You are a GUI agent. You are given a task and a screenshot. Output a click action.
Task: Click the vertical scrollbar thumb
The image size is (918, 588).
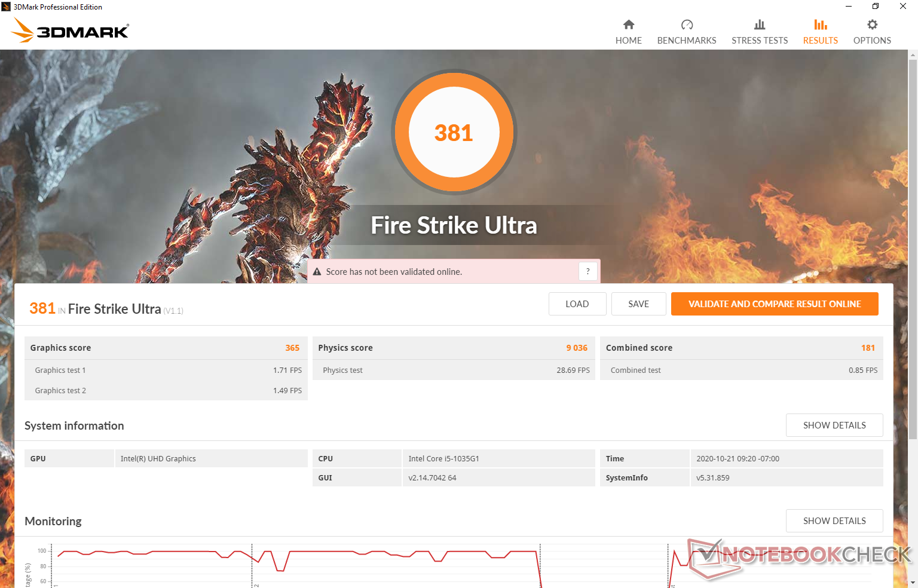pos(913,250)
